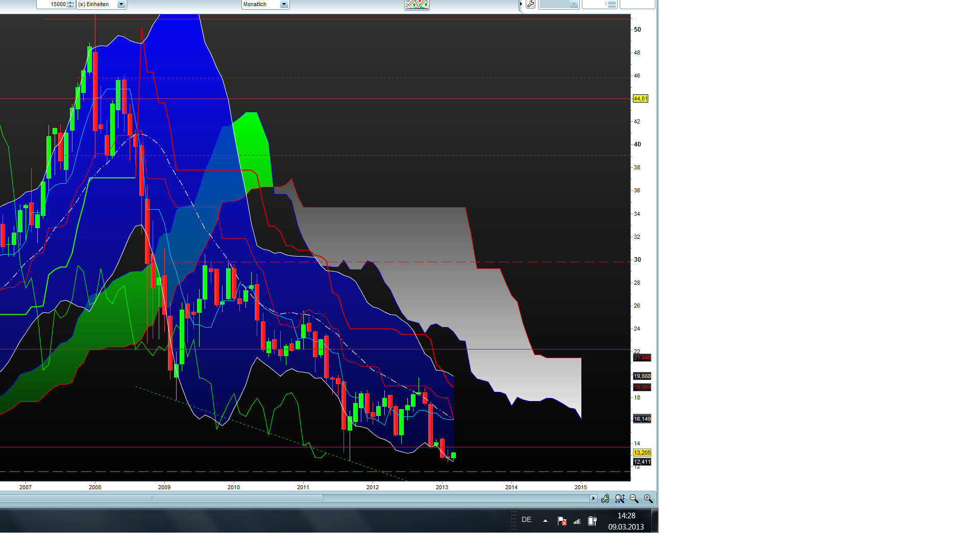
Task: Click the 16,149 price label
Action: [642, 419]
